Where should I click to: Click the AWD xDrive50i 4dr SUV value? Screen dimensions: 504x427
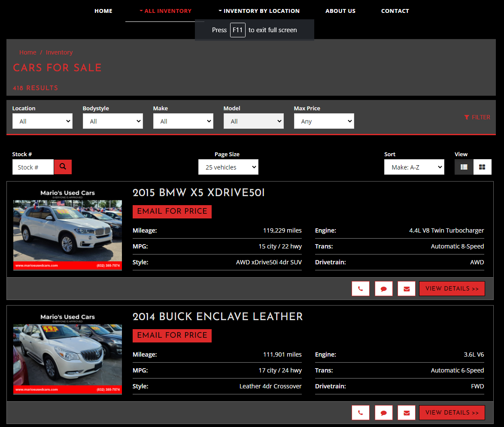269,262
